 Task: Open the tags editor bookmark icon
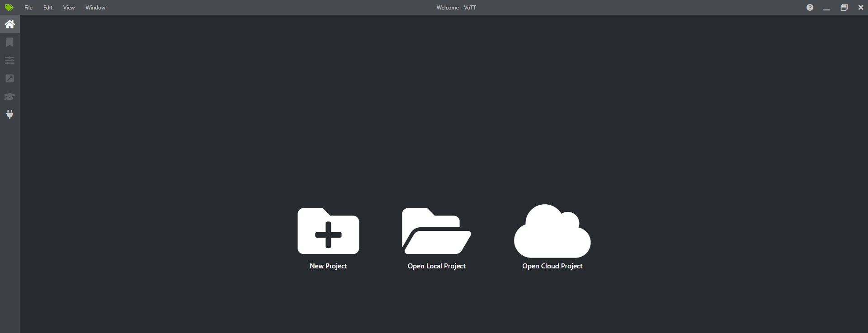[9, 42]
